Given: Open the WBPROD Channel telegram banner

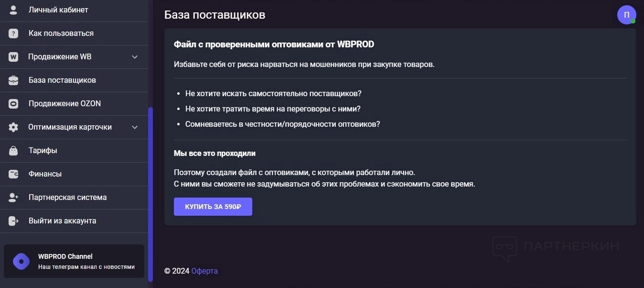Looking at the screenshot, I should pos(74,261).
